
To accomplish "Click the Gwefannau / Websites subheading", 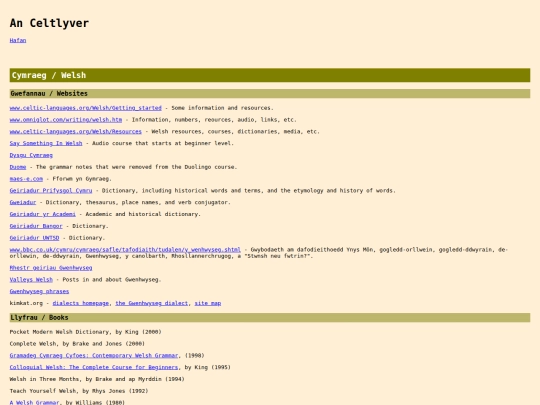I will 270,93.
